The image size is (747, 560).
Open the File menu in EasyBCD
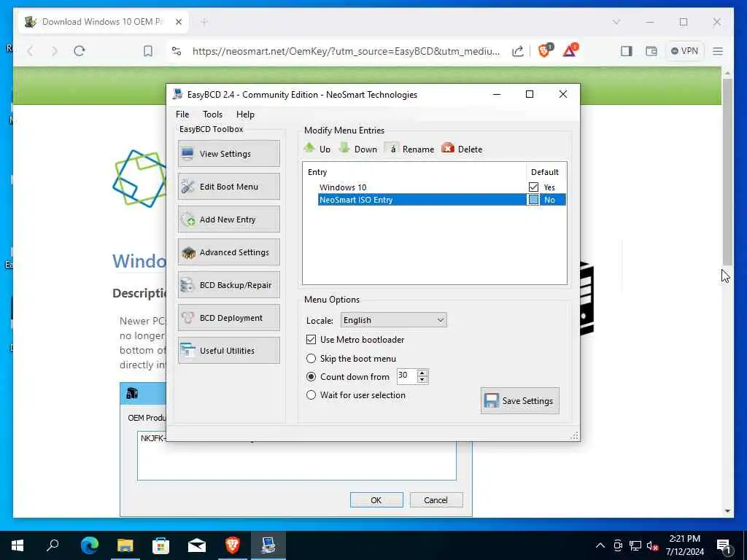coord(182,114)
